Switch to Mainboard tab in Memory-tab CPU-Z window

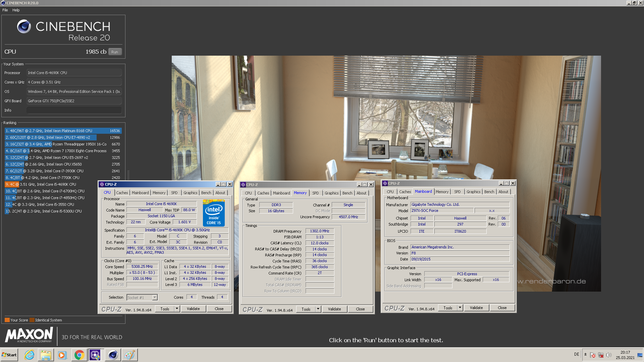(x=281, y=193)
